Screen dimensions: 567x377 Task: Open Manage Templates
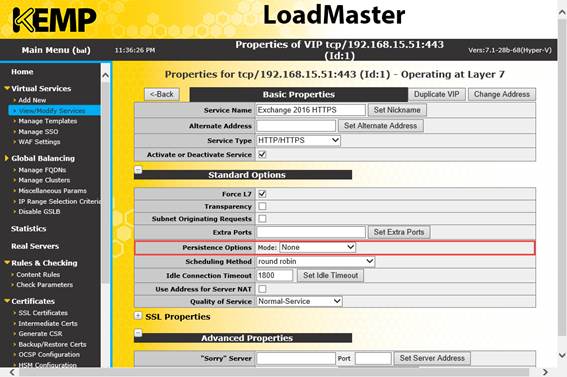[48, 121]
